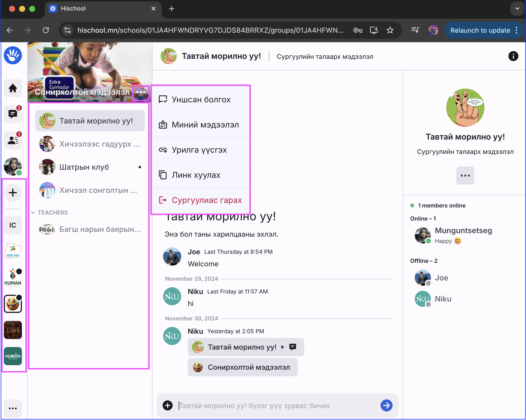The image size is (526, 420).
Task: Open the Шатрын клуб channel
Action: pos(84,167)
